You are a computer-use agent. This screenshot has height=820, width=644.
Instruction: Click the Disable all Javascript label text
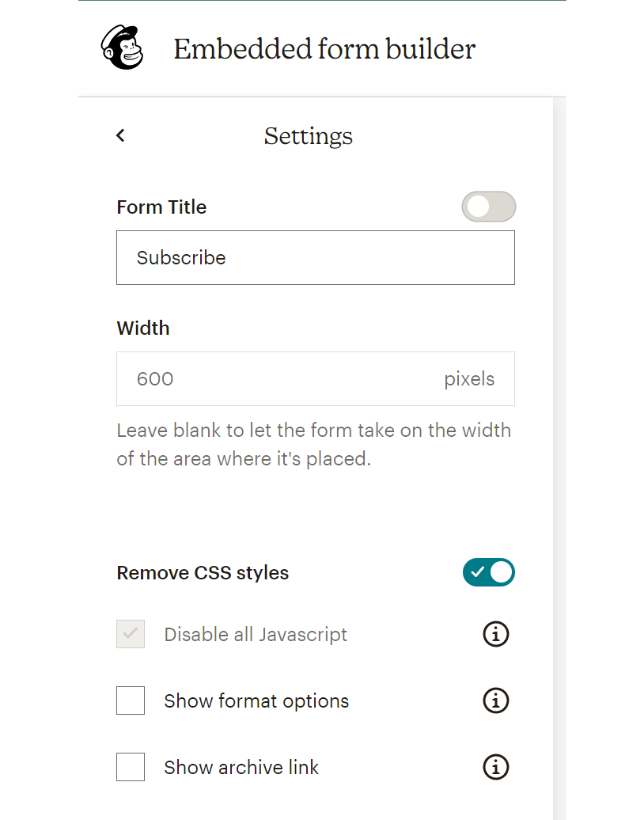[x=256, y=635]
